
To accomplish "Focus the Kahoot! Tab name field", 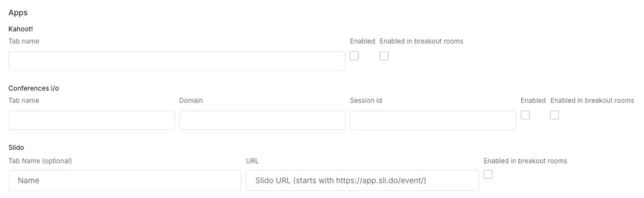I will 176,61.
